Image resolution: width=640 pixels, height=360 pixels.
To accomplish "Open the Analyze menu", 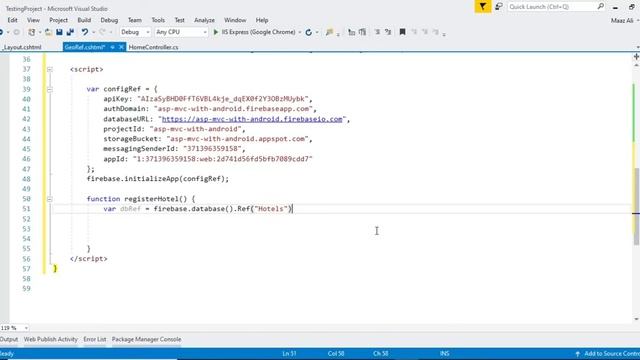I will coord(204,20).
